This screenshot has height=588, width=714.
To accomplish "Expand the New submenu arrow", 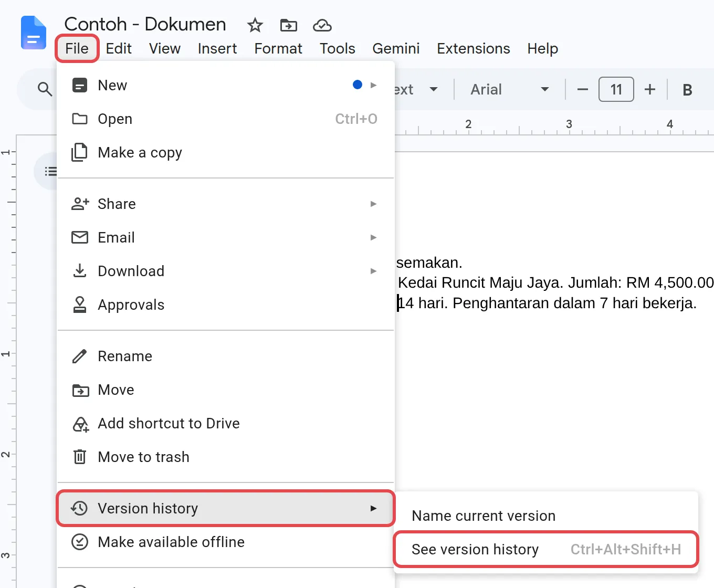I will [373, 85].
